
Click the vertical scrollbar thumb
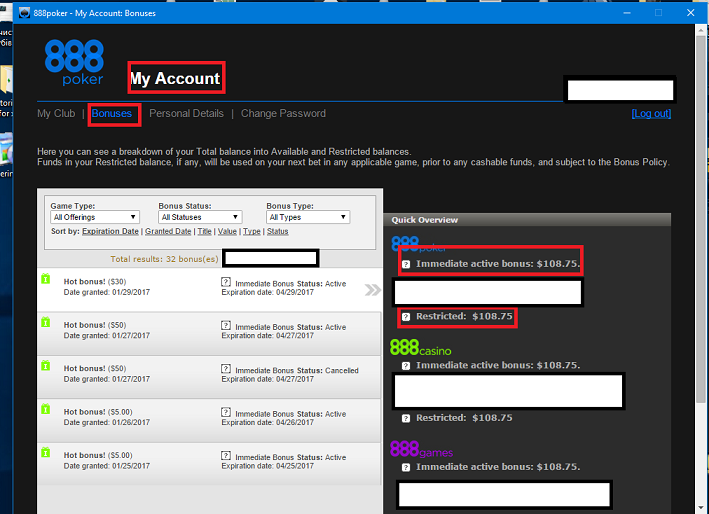[x=701, y=219]
